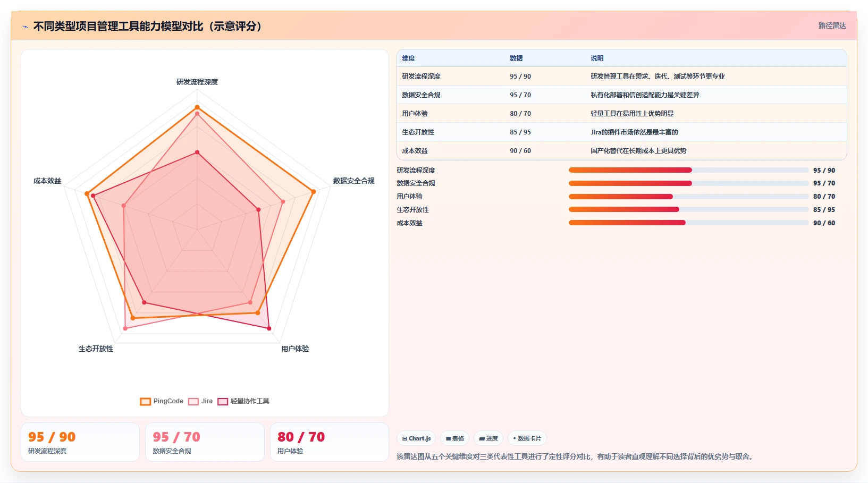Image resolution: width=868 pixels, height=483 pixels.
Task: Click the radar axis label 研发流程深度
Action: click(x=197, y=82)
